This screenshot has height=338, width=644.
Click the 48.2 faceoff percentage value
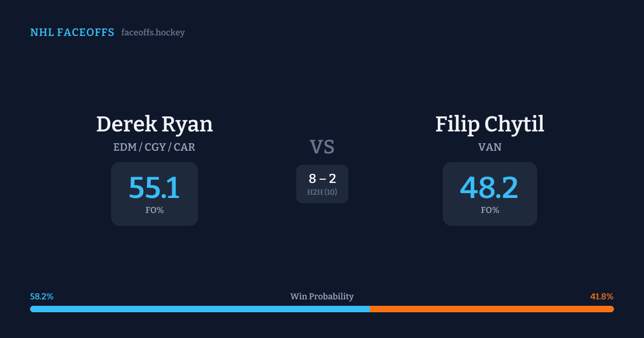(x=489, y=188)
